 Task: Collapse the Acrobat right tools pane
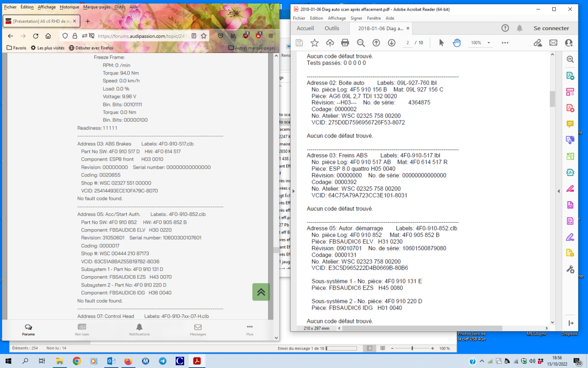[x=571, y=323]
